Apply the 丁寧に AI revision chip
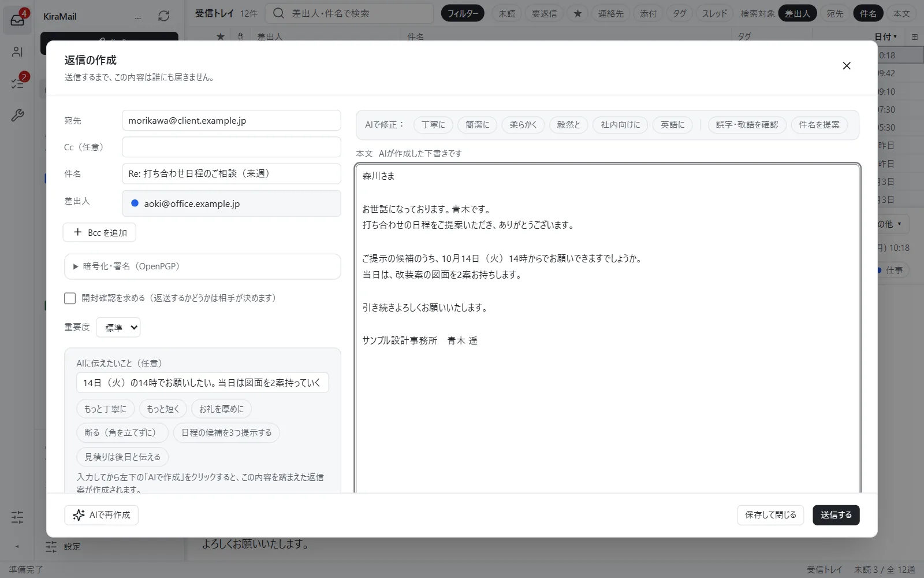This screenshot has height=578, width=924. tap(433, 125)
